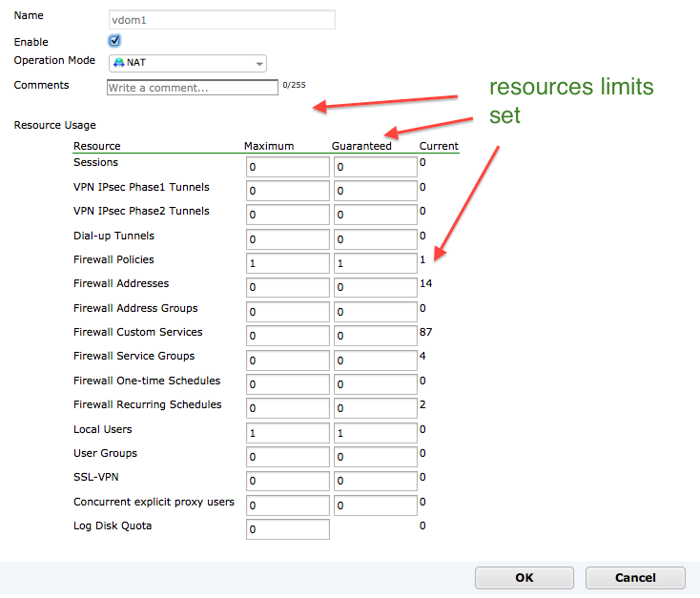Click Firewall Custom Services current value 87
The image size is (700, 598).
point(426,332)
